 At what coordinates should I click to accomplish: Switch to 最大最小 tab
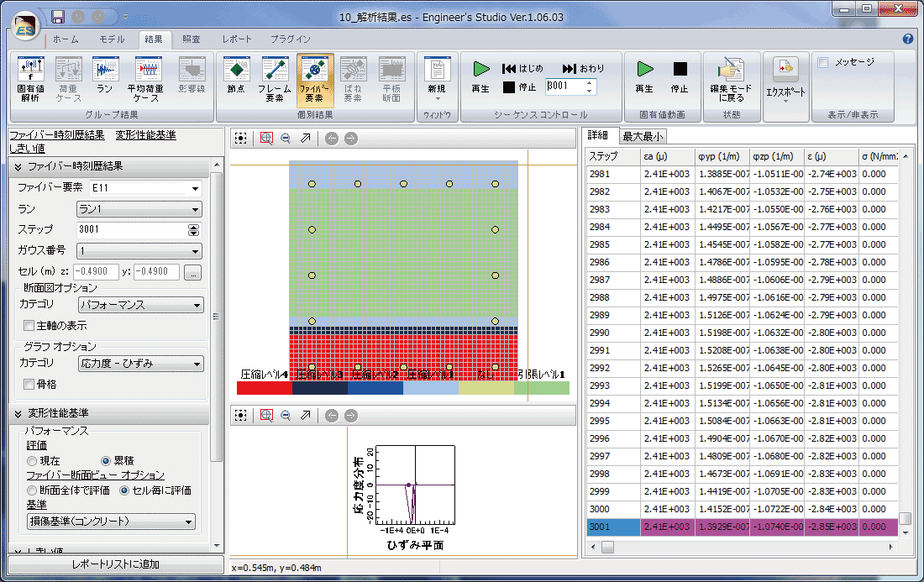pos(643,137)
